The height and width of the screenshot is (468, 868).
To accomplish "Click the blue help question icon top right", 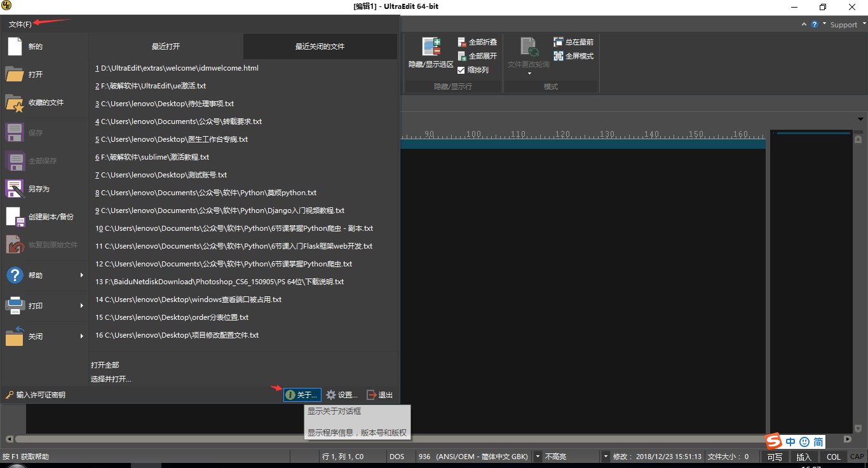I will pos(814,24).
